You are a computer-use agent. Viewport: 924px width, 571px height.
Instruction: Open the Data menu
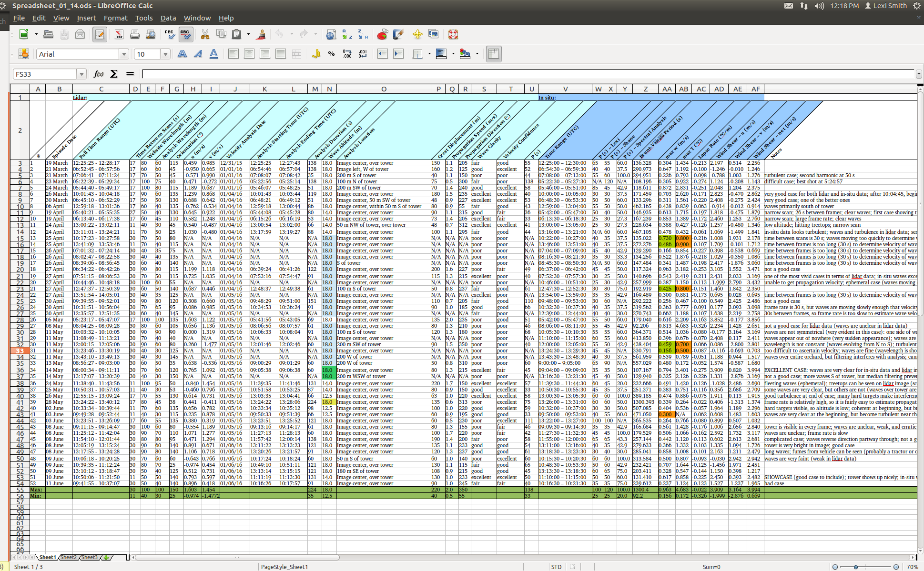(x=168, y=18)
